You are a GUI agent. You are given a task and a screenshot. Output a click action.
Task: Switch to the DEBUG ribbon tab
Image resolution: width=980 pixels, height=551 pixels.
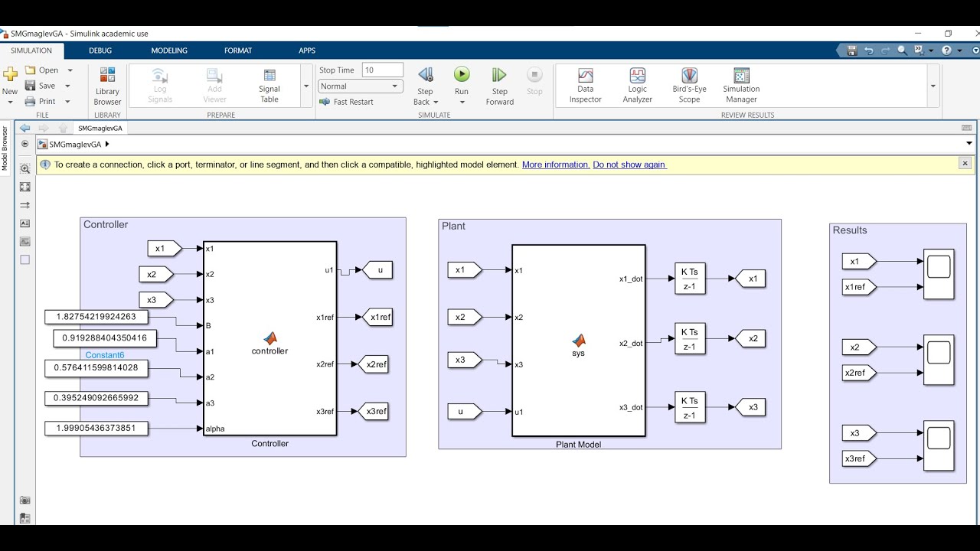[100, 51]
